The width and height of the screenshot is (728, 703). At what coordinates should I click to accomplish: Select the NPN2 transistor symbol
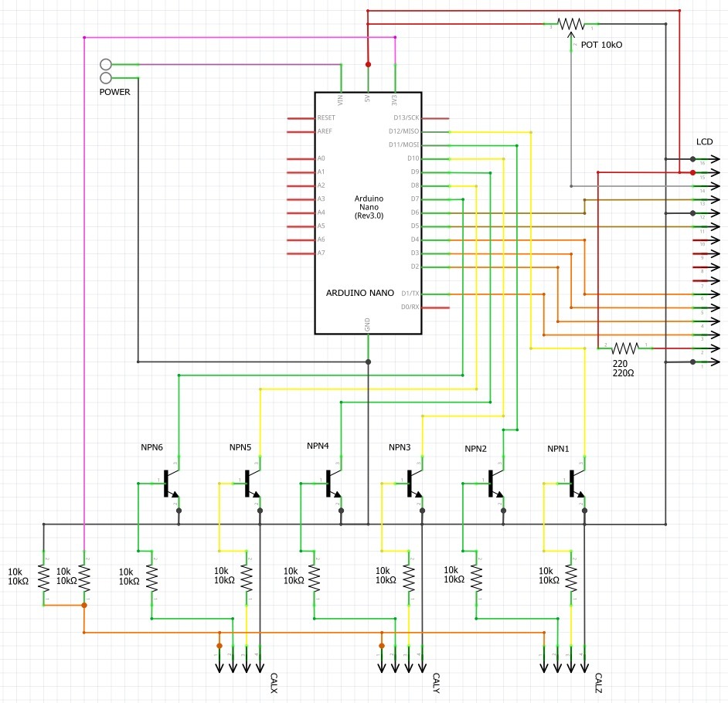click(x=496, y=484)
